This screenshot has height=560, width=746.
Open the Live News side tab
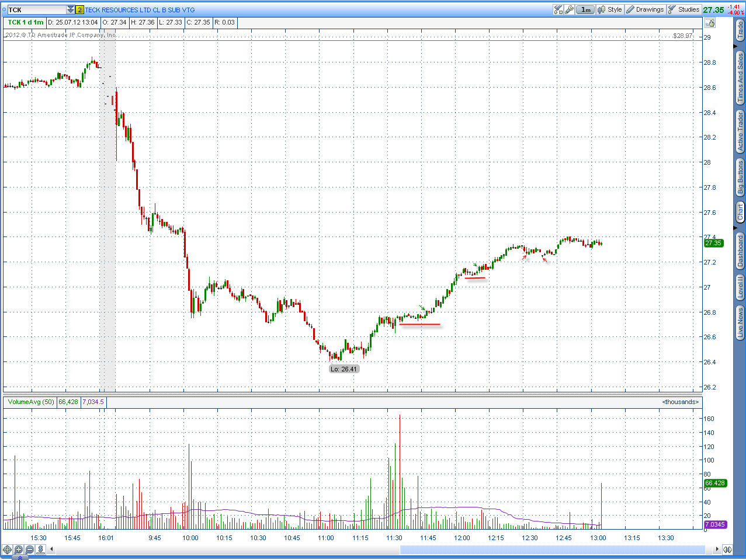pos(740,324)
